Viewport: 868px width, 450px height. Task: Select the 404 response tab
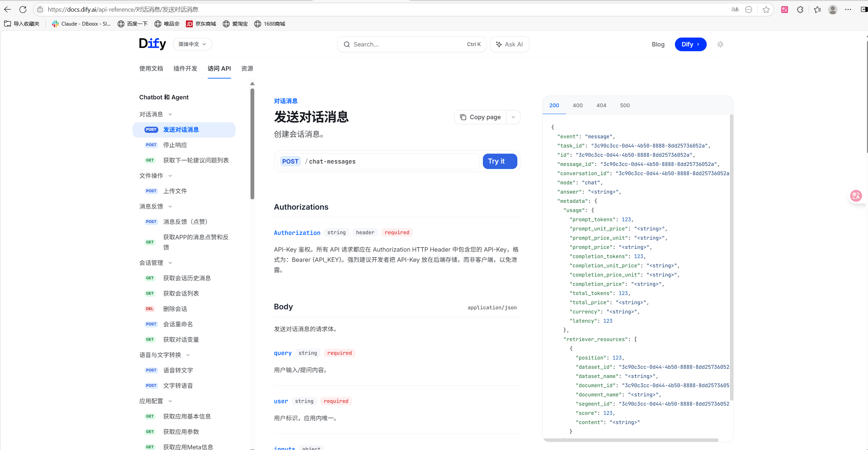pos(601,105)
